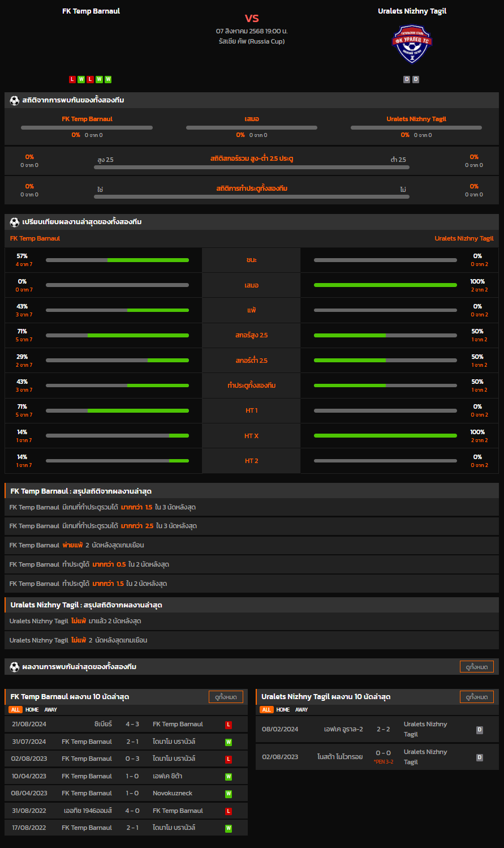The height and width of the screenshot is (848, 504).
Task: Open ดูทั้งหมด in the head-to-head results header
Action: (x=477, y=667)
